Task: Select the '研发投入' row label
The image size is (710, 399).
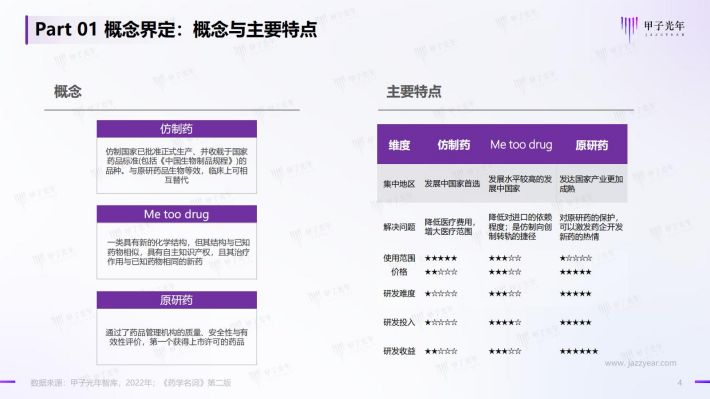Action: point(399,322)
